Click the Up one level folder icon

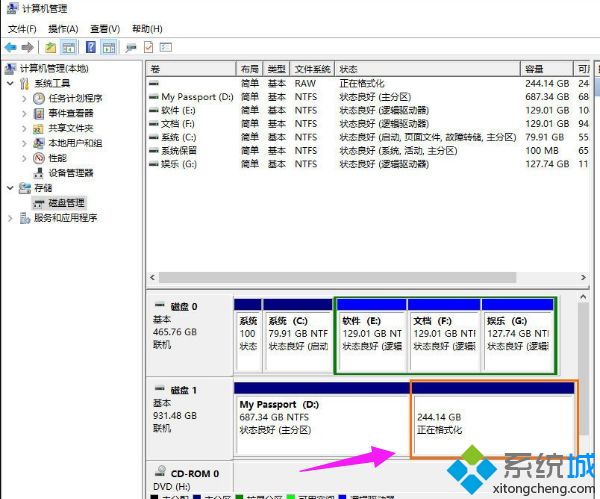click(51, 47)
